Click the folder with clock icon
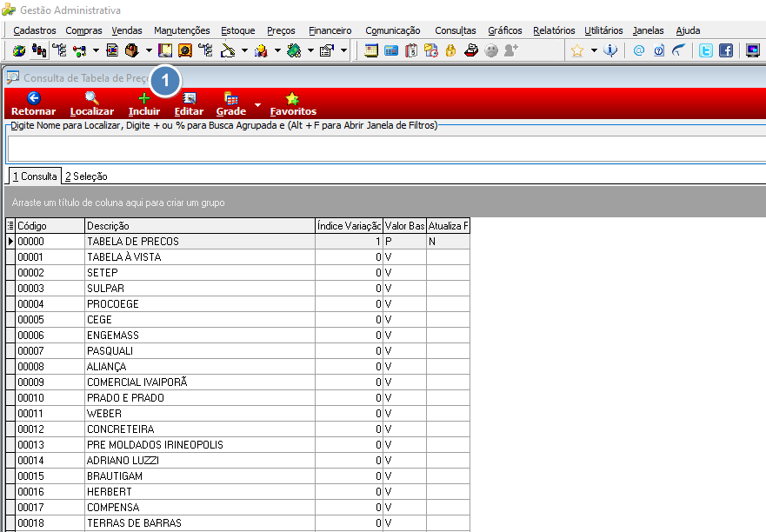 point(431,50)
